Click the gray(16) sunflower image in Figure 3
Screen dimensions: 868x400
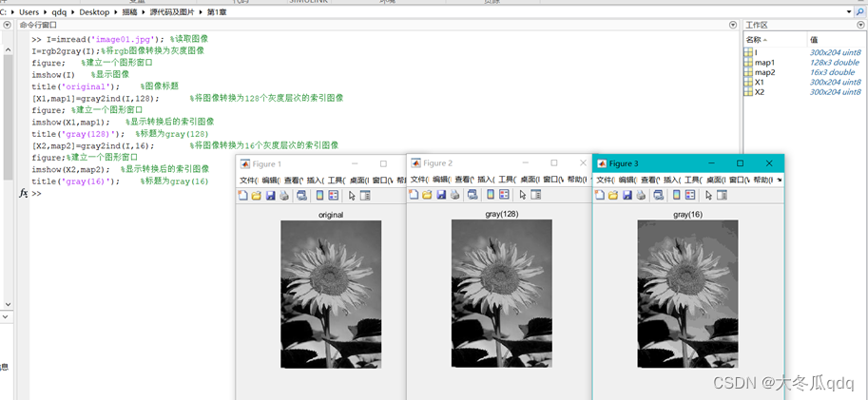click(x=687, y=294)
